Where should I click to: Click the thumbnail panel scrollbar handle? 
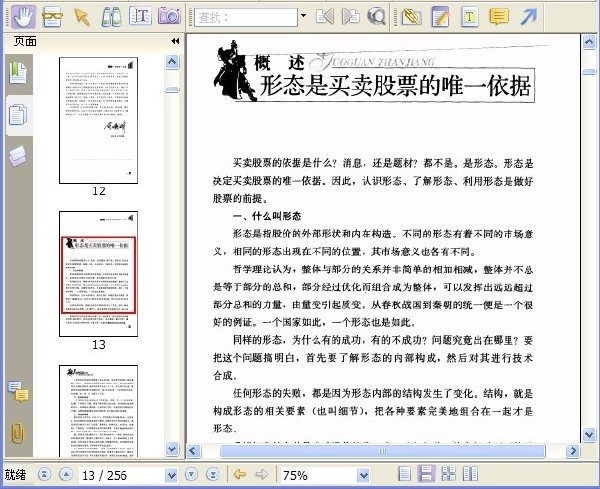(172, 90)
